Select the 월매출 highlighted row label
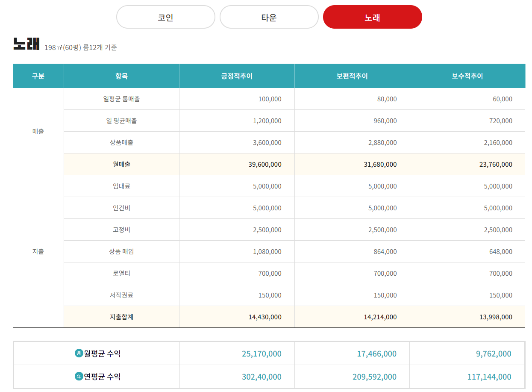The image size is (532, 392). click(121, 164)
